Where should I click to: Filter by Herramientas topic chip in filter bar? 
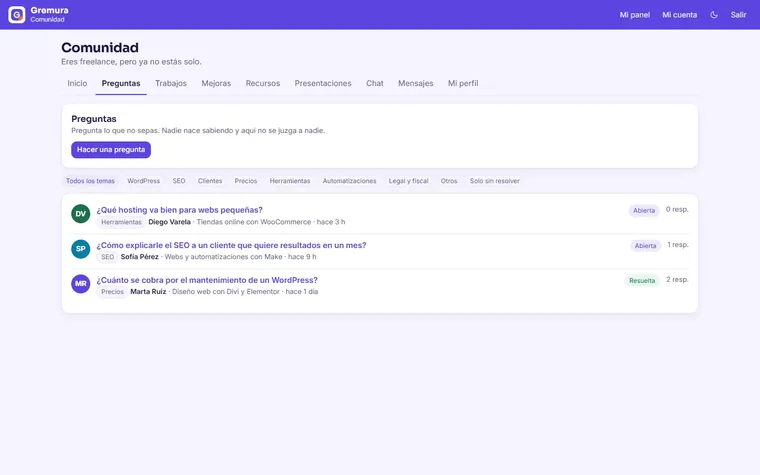[x=290, y=181]
